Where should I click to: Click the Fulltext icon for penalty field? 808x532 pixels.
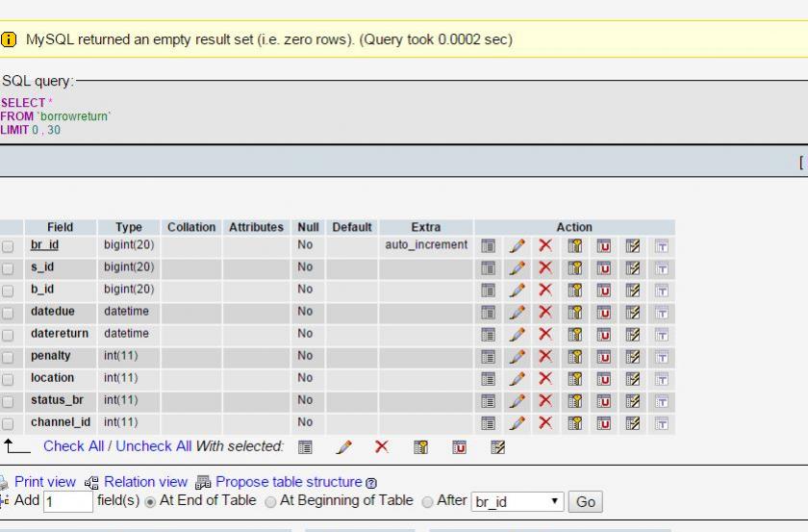662,356
